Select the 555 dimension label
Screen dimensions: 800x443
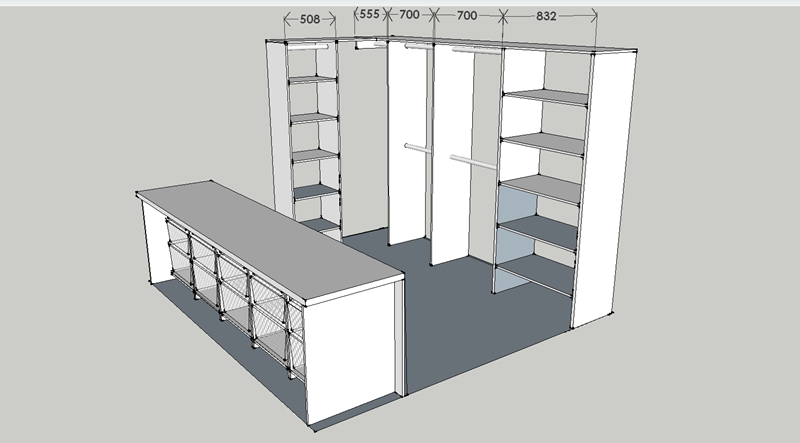(369, 14)
